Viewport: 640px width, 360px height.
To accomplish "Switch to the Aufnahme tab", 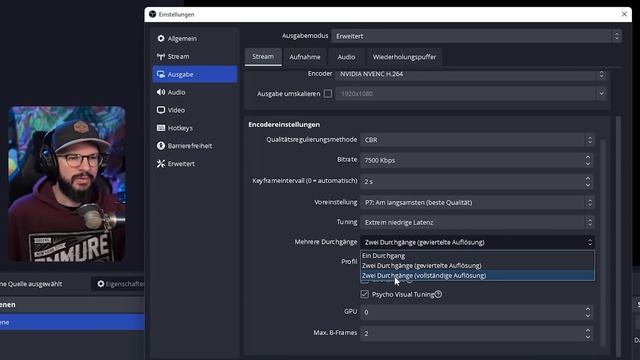I will coord(305,57).
